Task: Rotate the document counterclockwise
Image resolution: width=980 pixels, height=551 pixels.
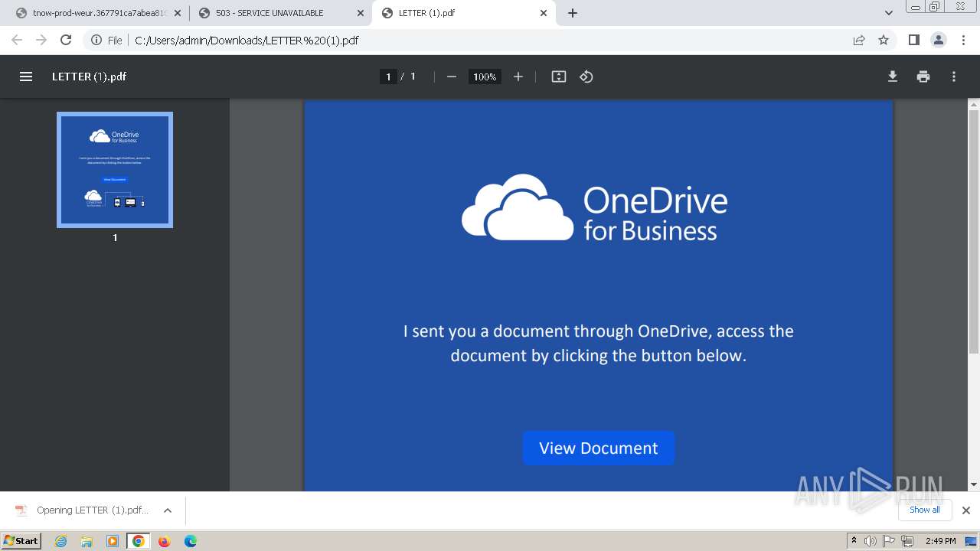Action: [x=586, y=77]
